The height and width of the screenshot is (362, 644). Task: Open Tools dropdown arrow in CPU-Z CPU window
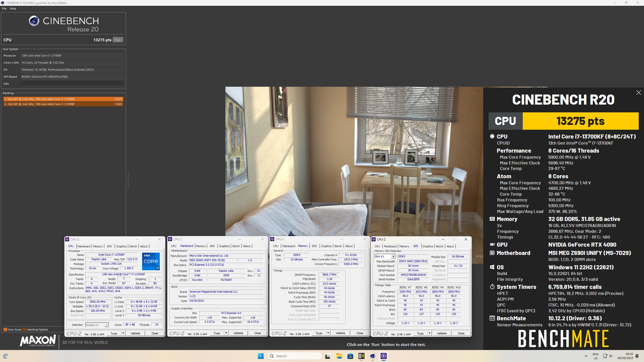pos(123,333)
